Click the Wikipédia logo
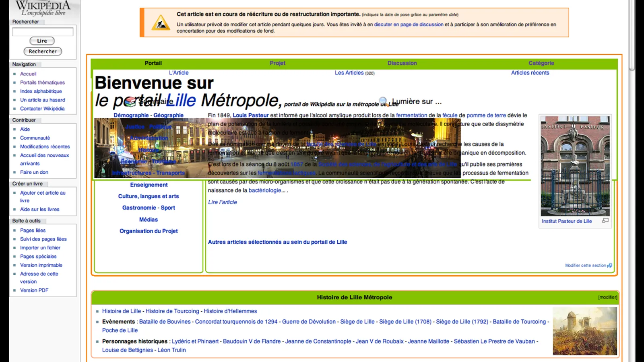 click(43, 8)
